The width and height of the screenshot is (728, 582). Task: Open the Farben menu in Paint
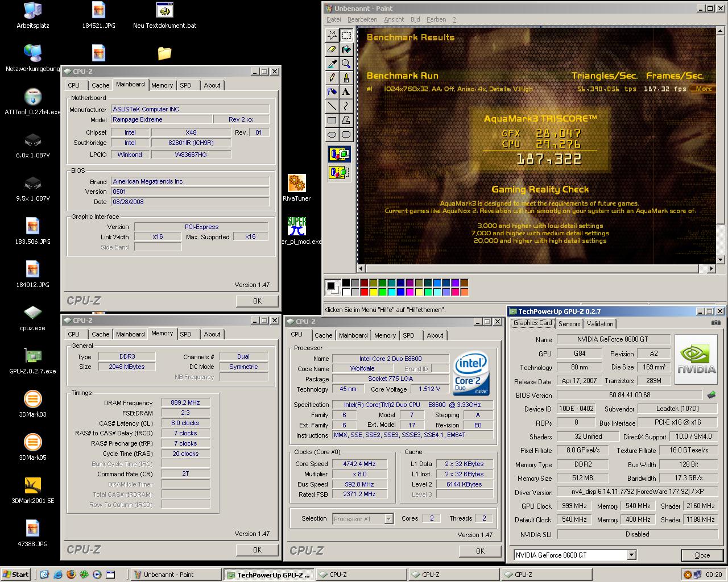[436, 19]
